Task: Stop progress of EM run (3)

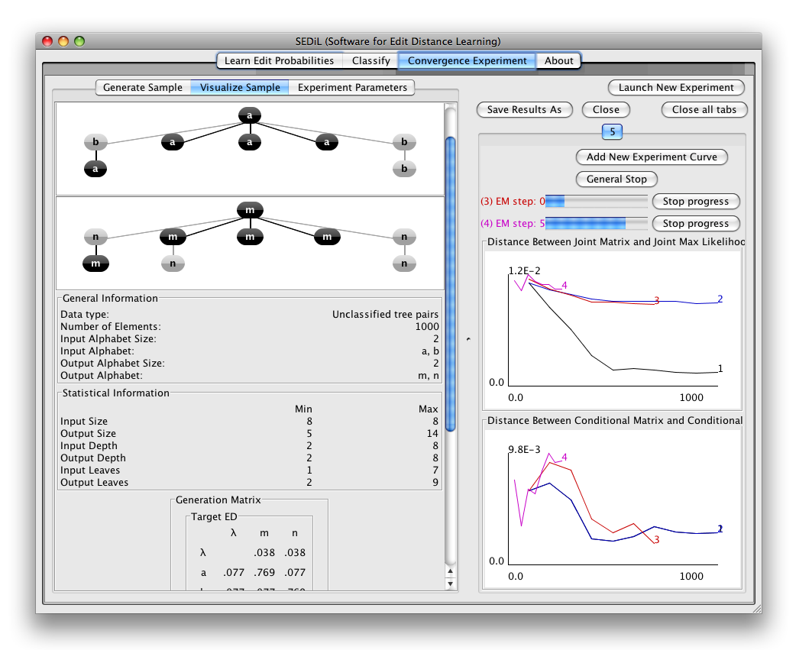Action: click(695, 202)
